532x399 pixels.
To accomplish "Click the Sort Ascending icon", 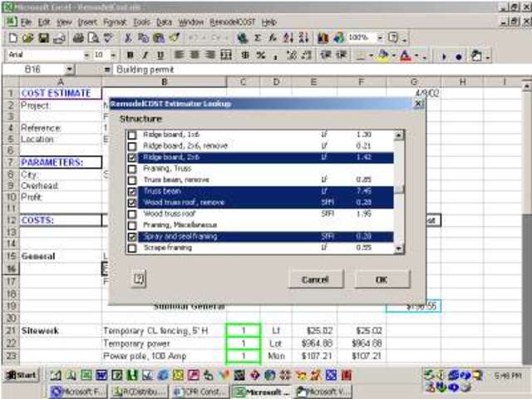I will coord(288,37).
